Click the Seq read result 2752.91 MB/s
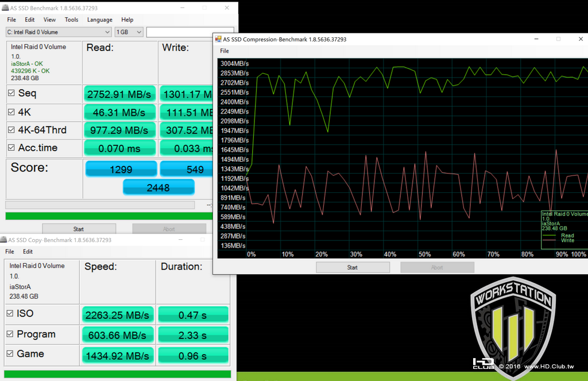 (x=119, y=94)
